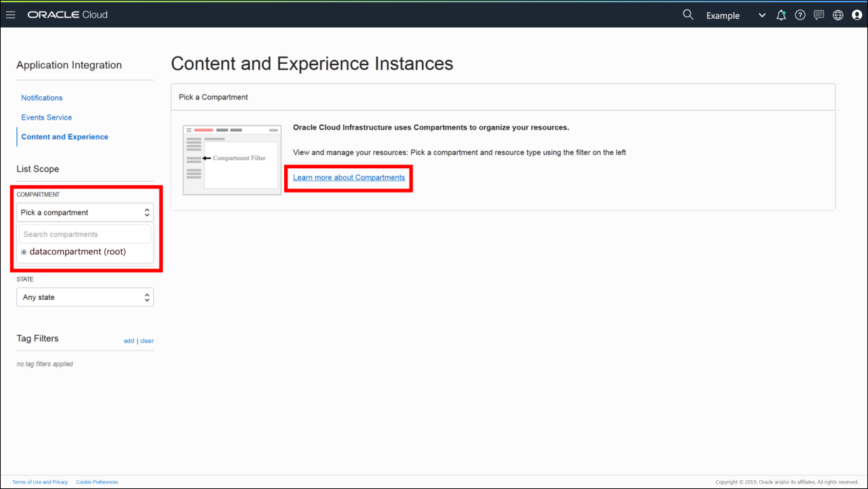The image size is (868, 489).
Task: Select datacompartment (root) compartment
Action: 77,252
